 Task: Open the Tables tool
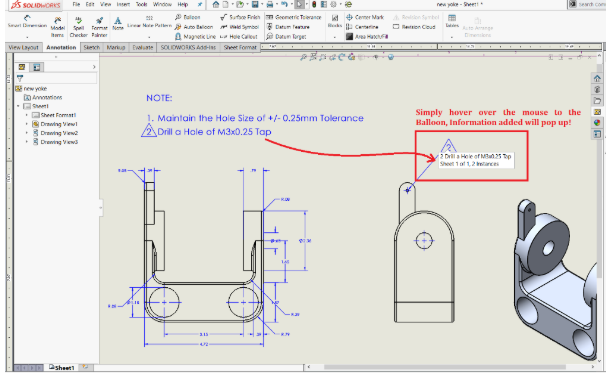tap(452, 21)
